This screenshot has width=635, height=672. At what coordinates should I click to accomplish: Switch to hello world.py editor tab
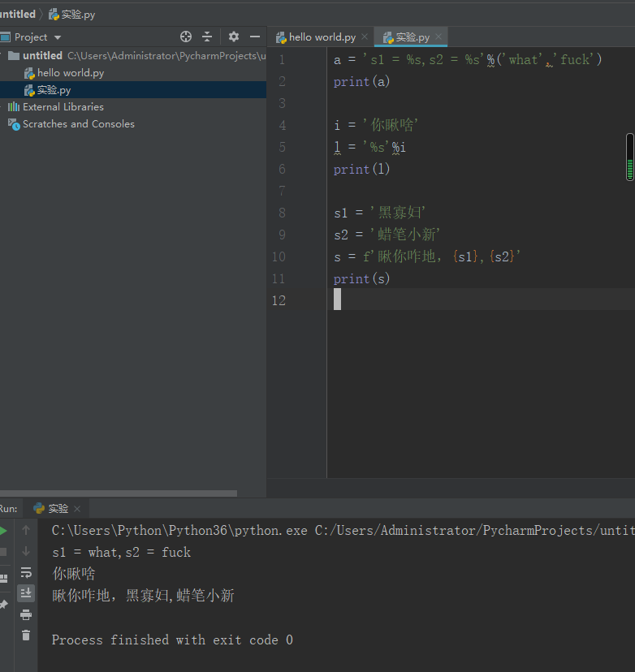pos(322,37)
